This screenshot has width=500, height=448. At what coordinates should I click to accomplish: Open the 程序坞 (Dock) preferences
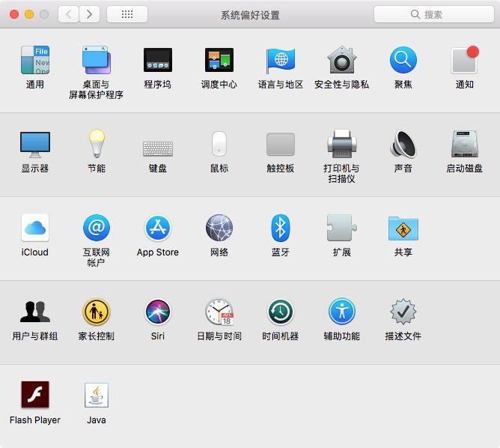click(158, 60)
